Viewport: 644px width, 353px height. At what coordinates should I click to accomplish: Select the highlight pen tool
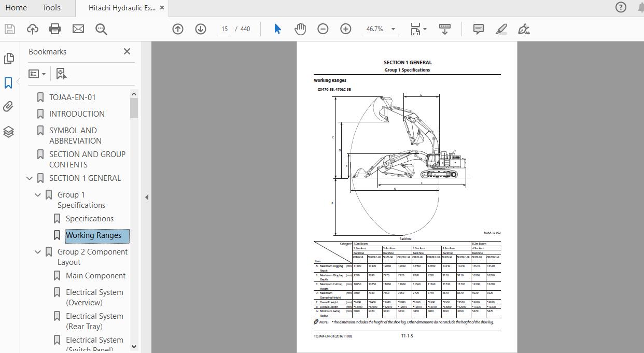point(501,29)
